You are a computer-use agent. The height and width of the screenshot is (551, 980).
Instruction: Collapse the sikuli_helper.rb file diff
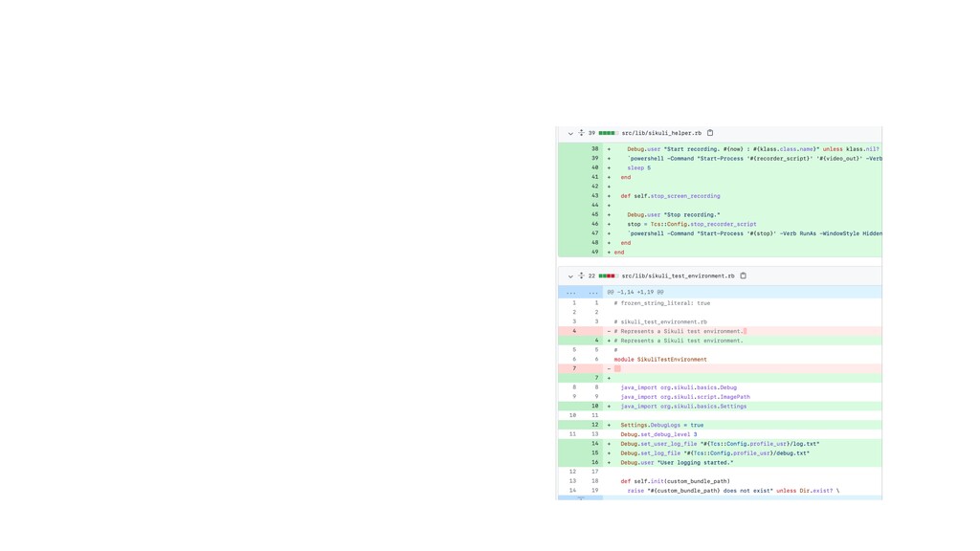point(570,133)
